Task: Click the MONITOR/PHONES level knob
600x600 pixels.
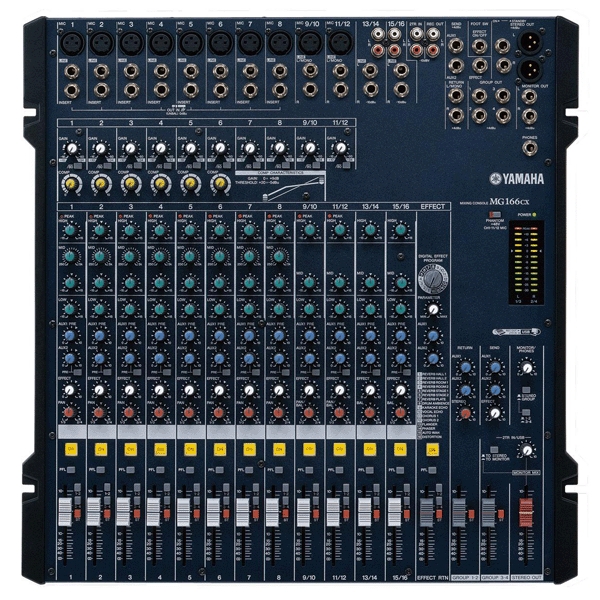Action: click(x=527, y=368)
